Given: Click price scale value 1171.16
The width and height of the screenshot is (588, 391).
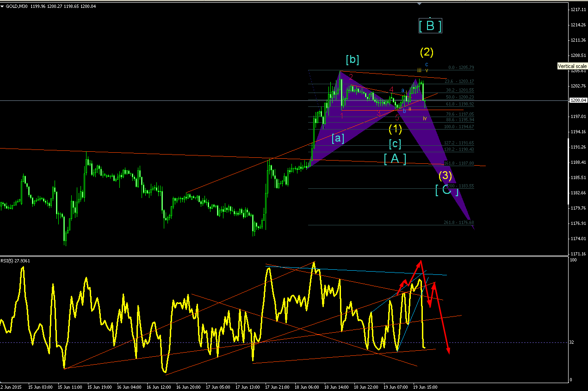Looking at the screenshot, I should [578, 254].
